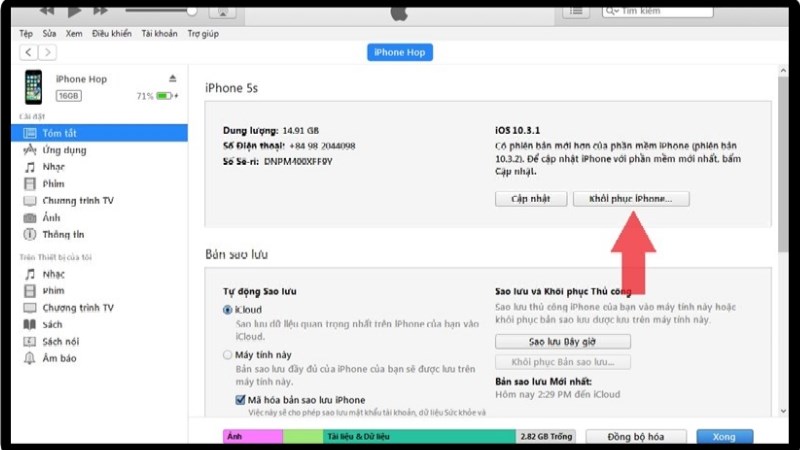Select Tóm tắt in the sidebar
The height and width of the screenshot is (450, 800).
(x=99, y=133)
